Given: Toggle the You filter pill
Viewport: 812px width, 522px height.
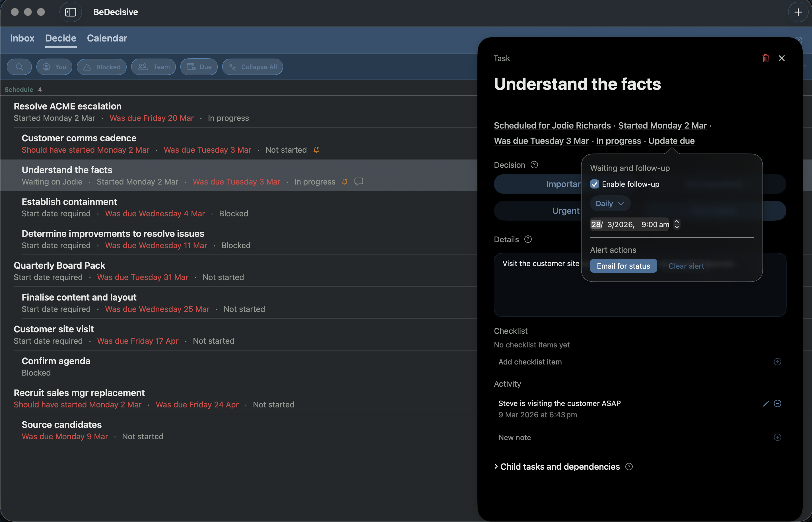Looking at the screenshot, I should click(54, 67).
